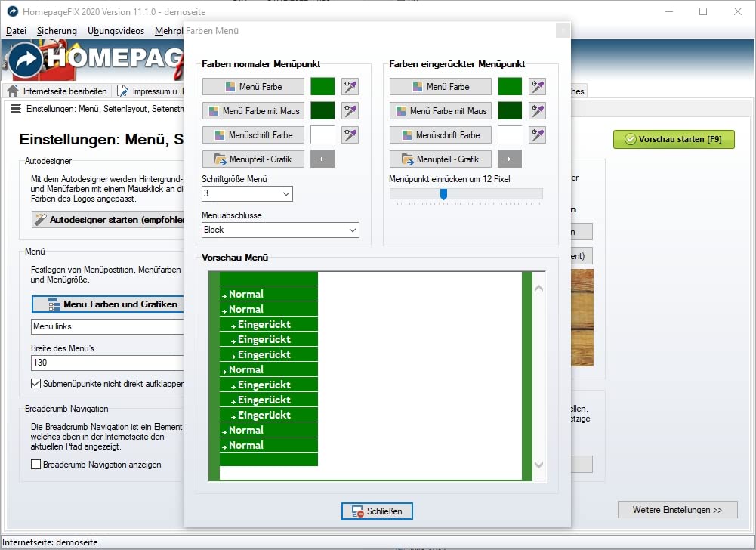The image size is (756, 550).
Task: Click Menü Farbe mit Maus for eingerückter Menüpunkt
Action: pyautogui.click(x=440, y=111)
